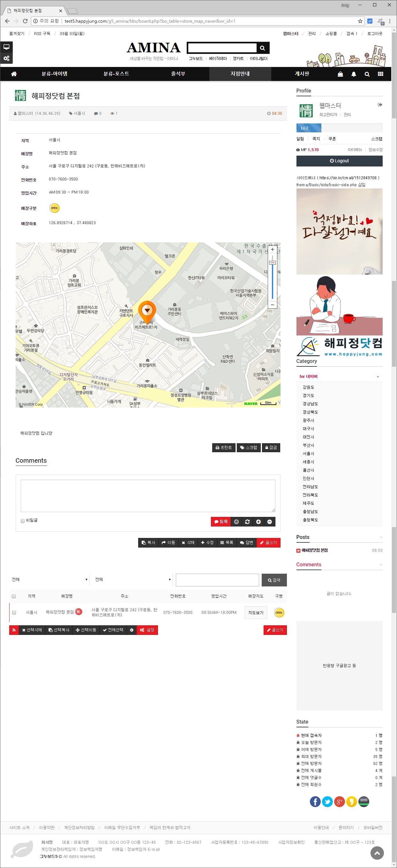Click the 수정 edit button
Viewport: 397px width, 868px height.
(207, 542)
